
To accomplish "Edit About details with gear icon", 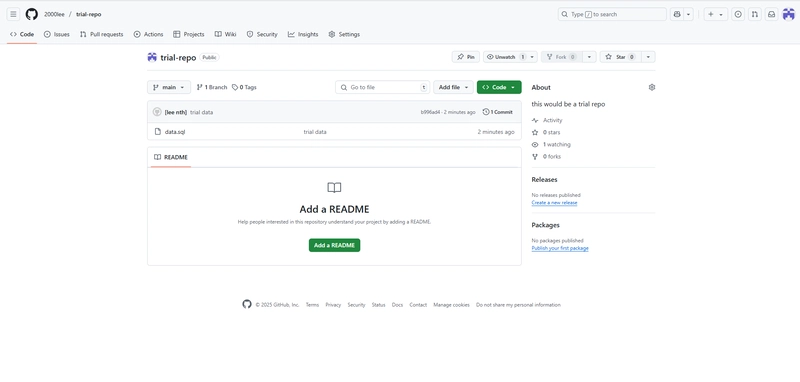I will click(x=652, y=87).
